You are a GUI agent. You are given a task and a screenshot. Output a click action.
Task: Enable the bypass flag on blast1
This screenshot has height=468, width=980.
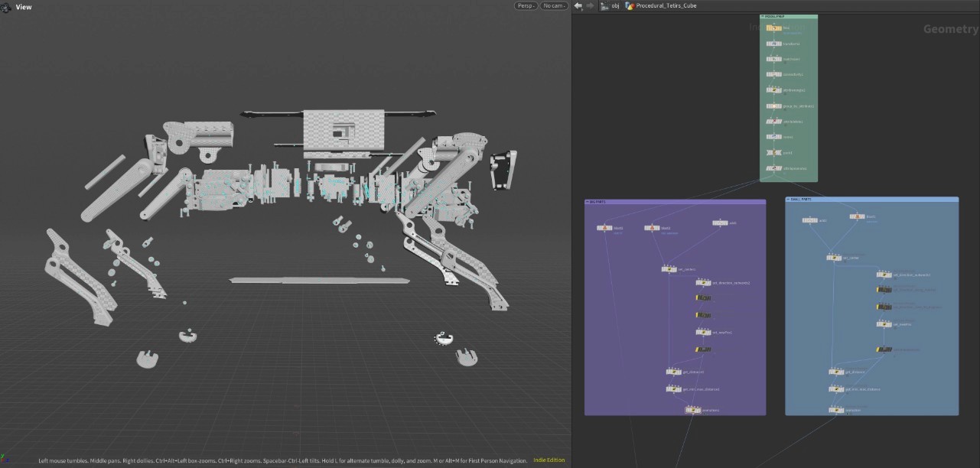coord(597,228)
